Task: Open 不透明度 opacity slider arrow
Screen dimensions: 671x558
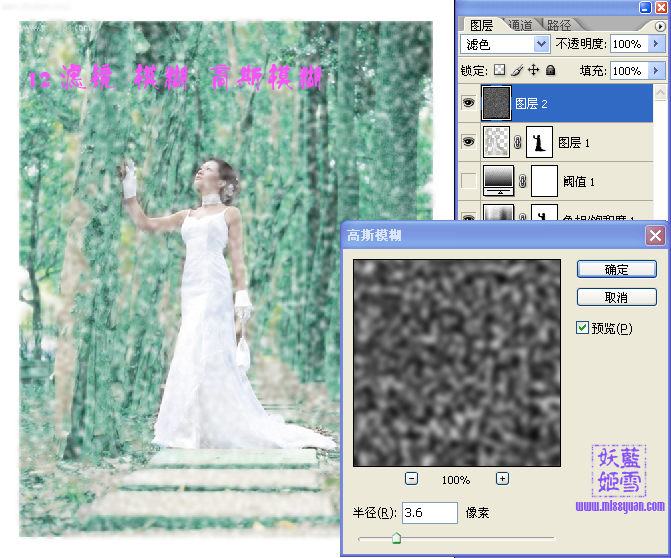Action: [656, 44]
